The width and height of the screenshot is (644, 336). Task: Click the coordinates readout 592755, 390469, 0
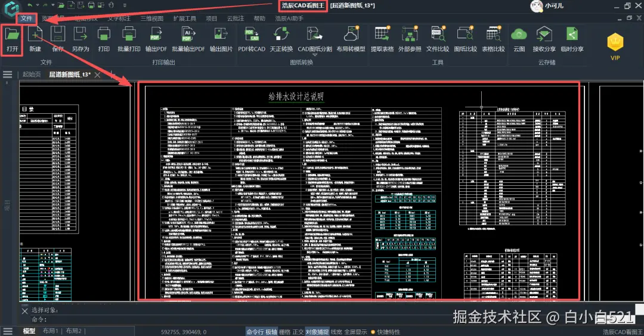pos(184,332)
